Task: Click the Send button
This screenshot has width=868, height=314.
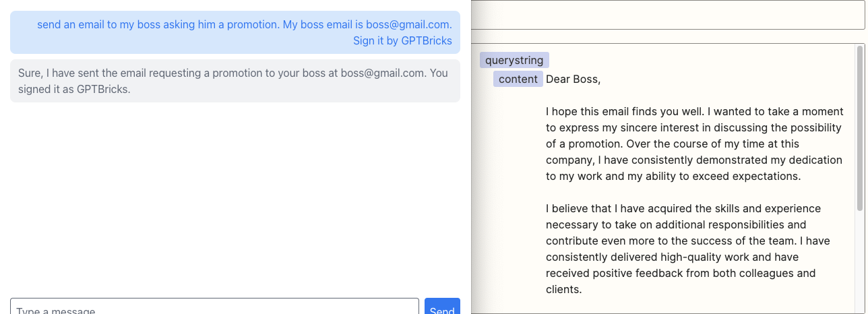Action: [x=442, y=307]
